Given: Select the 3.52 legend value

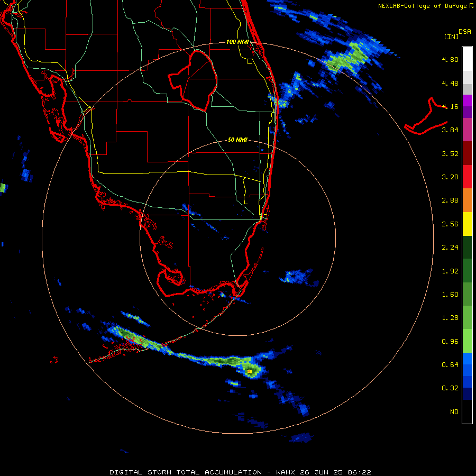Looking at the screenshot, I should 450,153.
